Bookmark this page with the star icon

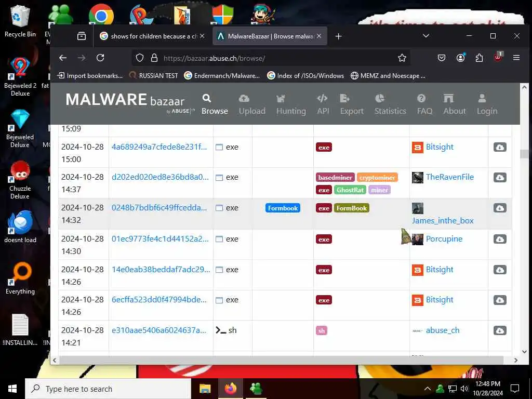(402, 58)
